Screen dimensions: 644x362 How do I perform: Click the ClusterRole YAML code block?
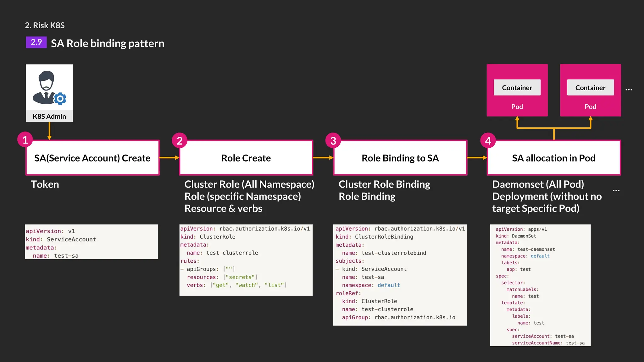(x=246, y=260)
